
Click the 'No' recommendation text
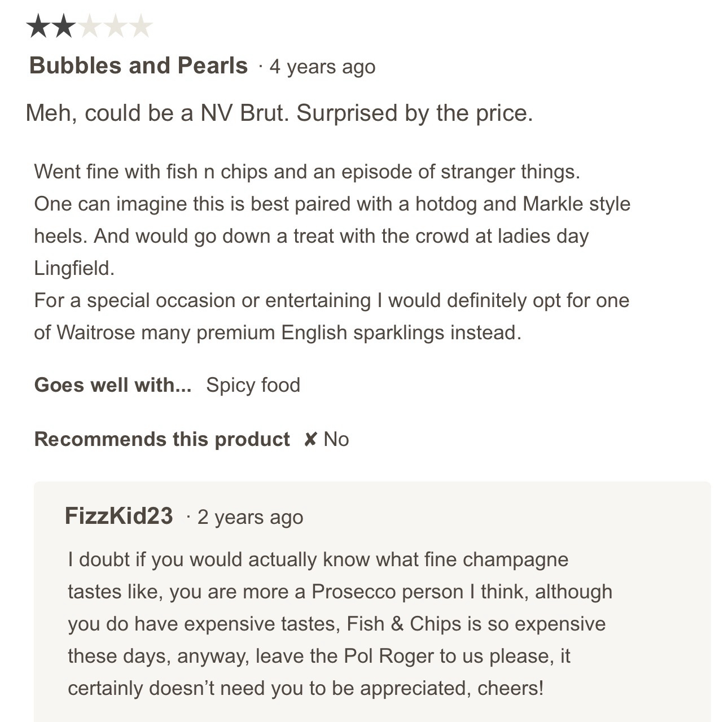point(336,439)
